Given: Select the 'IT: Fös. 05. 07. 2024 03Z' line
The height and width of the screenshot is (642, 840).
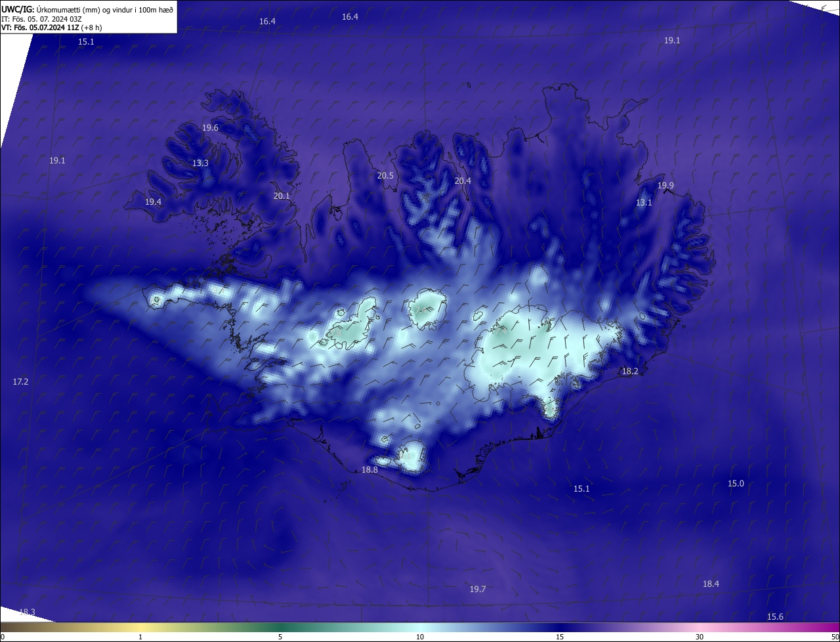Looking at the screenshot, I should pos(43,18).
